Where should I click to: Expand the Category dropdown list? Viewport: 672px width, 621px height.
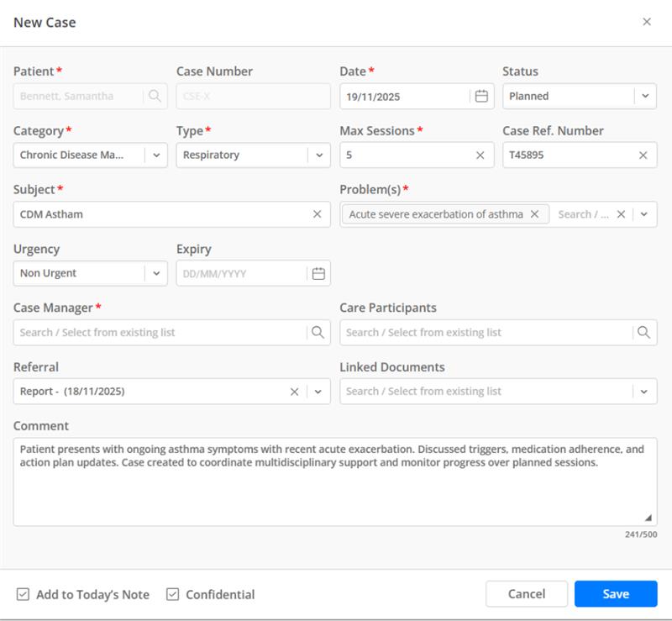155,155
